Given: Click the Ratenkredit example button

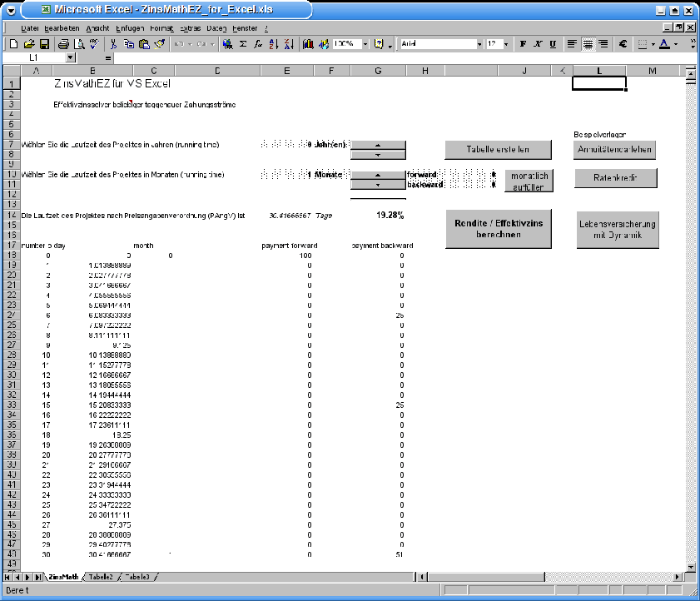Looking at the screenshot, I should click(x=615, y=177).
